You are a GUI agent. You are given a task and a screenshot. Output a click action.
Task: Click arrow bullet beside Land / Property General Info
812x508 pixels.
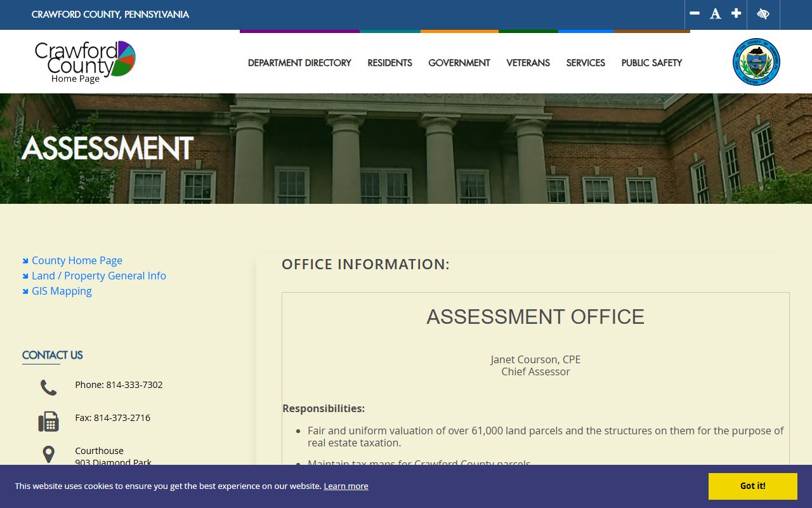pos(25,276)
